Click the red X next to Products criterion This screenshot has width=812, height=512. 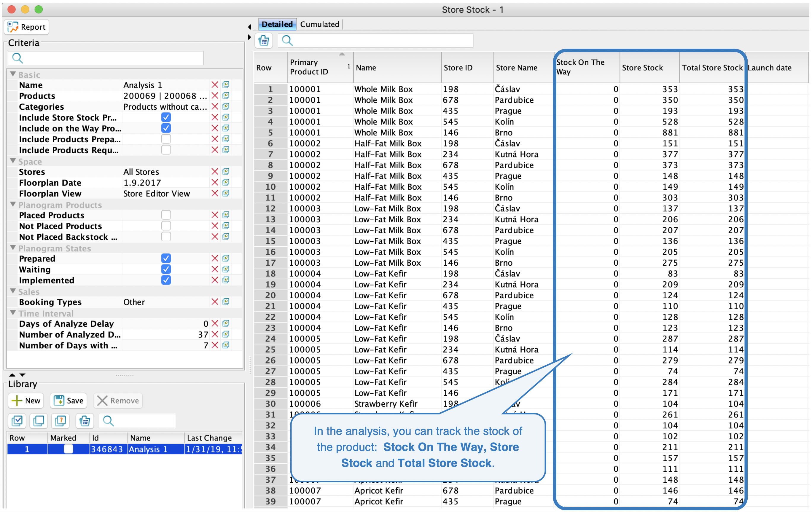(x=215, y=96)
